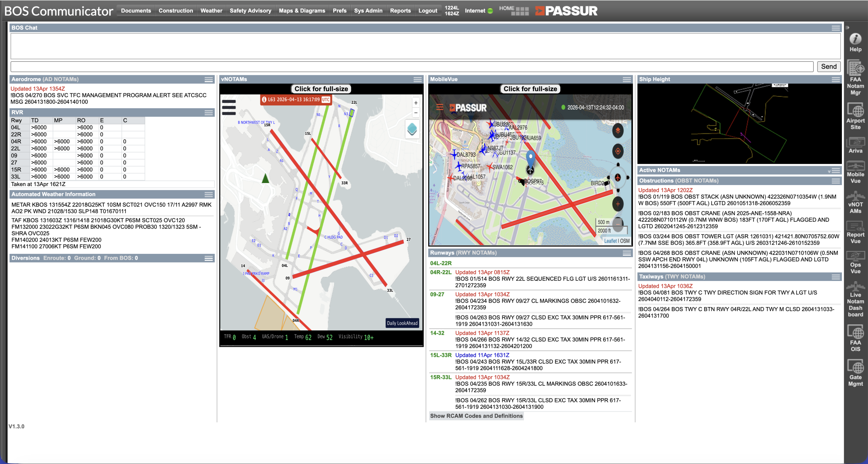The image size is (868, 464).
Task: Click the vNOTAMs map layers icon
Action: click(x=412, y=129)
